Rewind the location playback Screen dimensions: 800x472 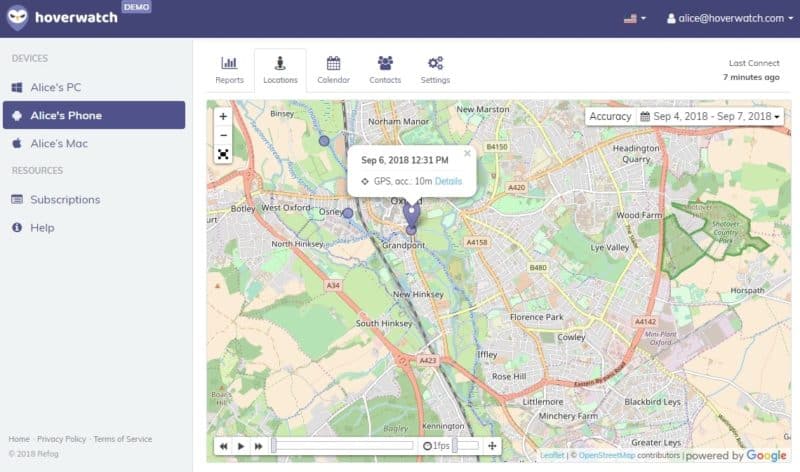point(223,446)
